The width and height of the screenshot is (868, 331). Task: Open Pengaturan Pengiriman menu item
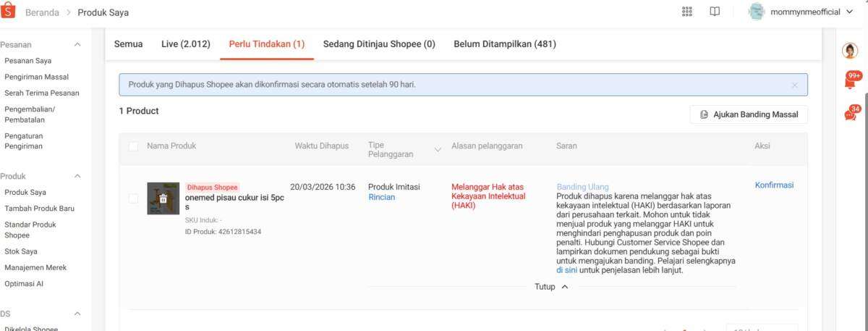coord(24,141)
